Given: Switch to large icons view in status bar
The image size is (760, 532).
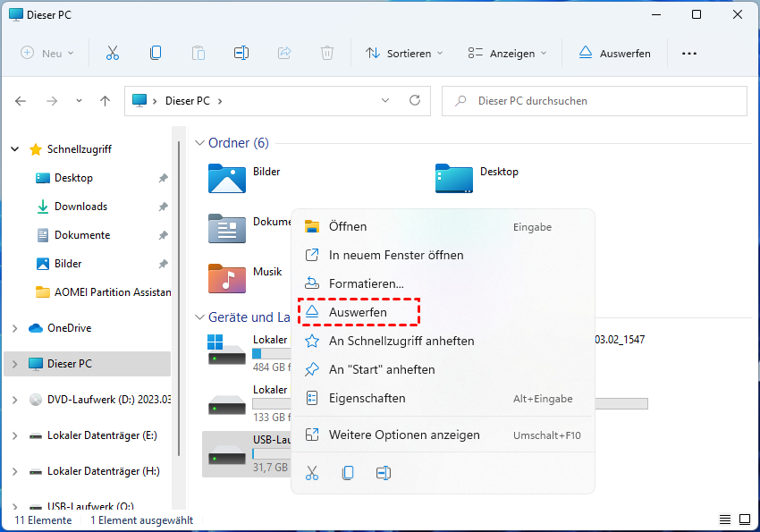Looking at the screenshot, I should 745,519.
